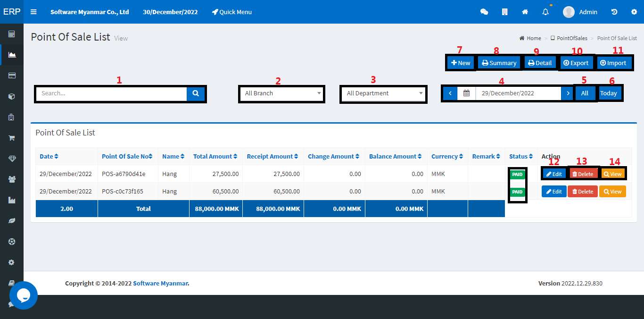
Task: Sort by Remark column
Action: coord(486,156)
